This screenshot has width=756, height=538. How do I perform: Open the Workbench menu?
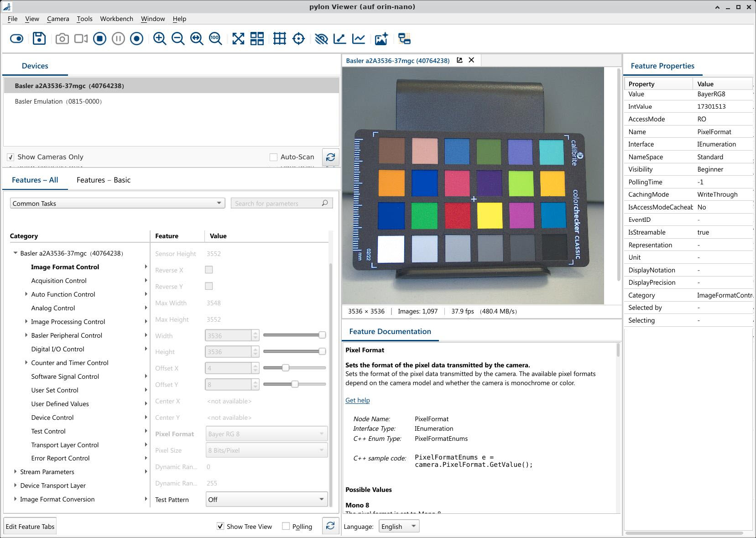(x=116, y=19)
